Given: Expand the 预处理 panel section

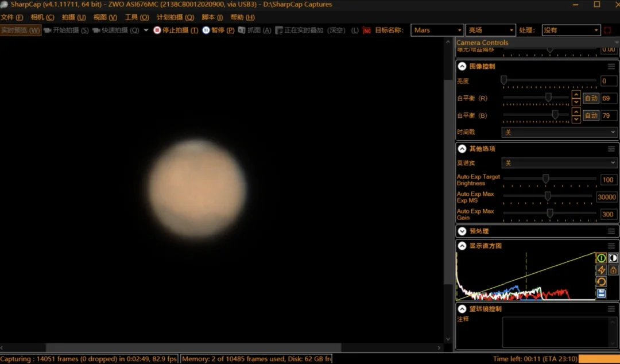Looking at the screenshot, I should [462, 231].
